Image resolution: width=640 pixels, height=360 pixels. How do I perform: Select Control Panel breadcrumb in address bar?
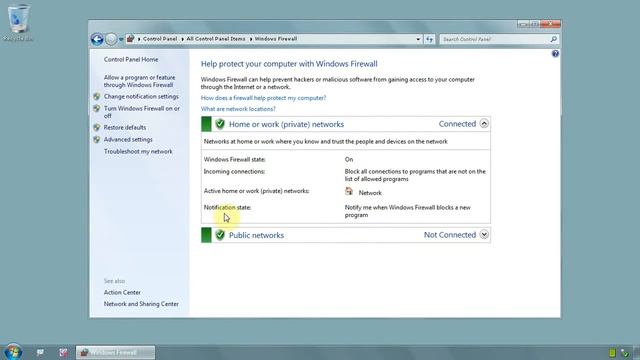tap(160, 39)
